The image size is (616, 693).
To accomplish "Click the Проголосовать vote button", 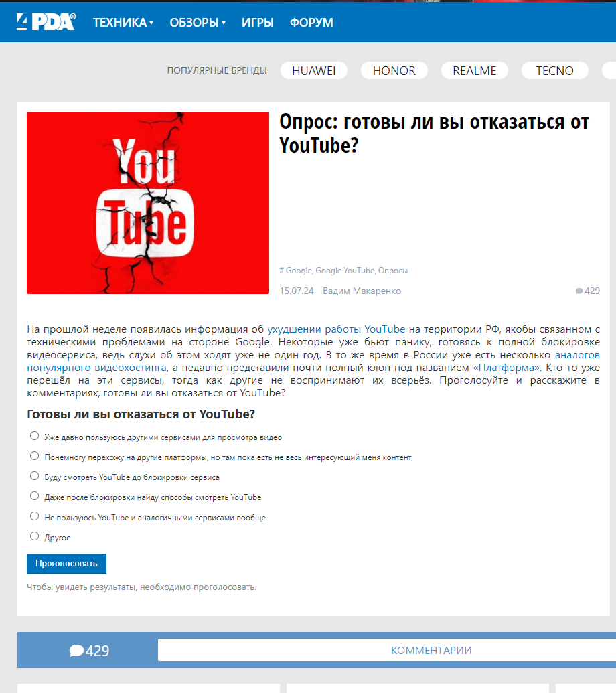I will [x=67, y=564].
